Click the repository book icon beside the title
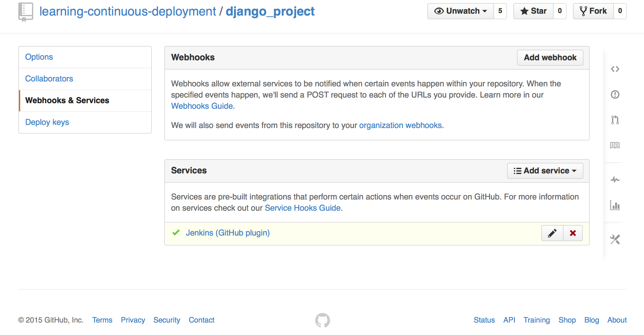The height and width of the screenshot is (335, 644). tap(25, 12)
